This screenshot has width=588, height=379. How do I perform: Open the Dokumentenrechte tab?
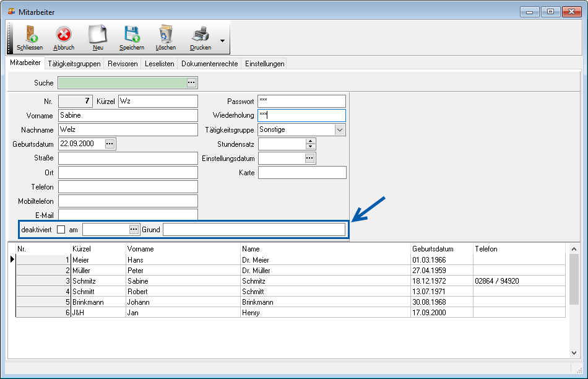pos(209,64)
